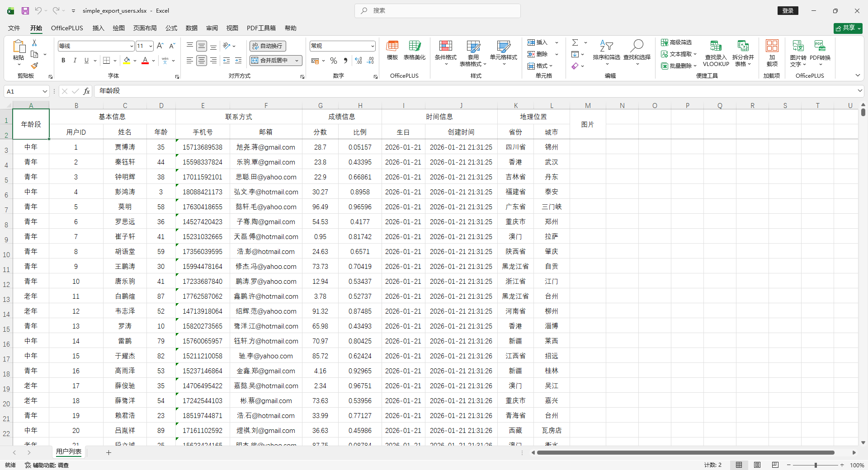This screenshot has height=470, width=868.
Task: Expand the number format combo box
Action: pyautogui.click(x=373, y=46)
